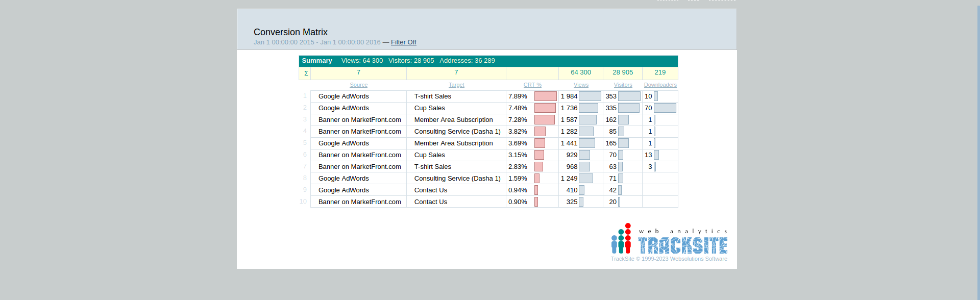
Task: Click the pink CRT bar for 7.89%
Action: click(545, 96)
